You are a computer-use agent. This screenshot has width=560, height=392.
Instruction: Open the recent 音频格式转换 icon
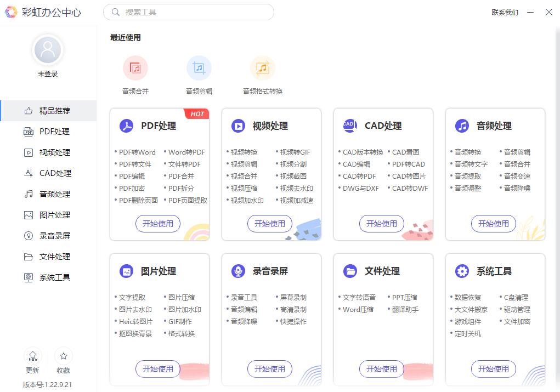tap(263, 69)
